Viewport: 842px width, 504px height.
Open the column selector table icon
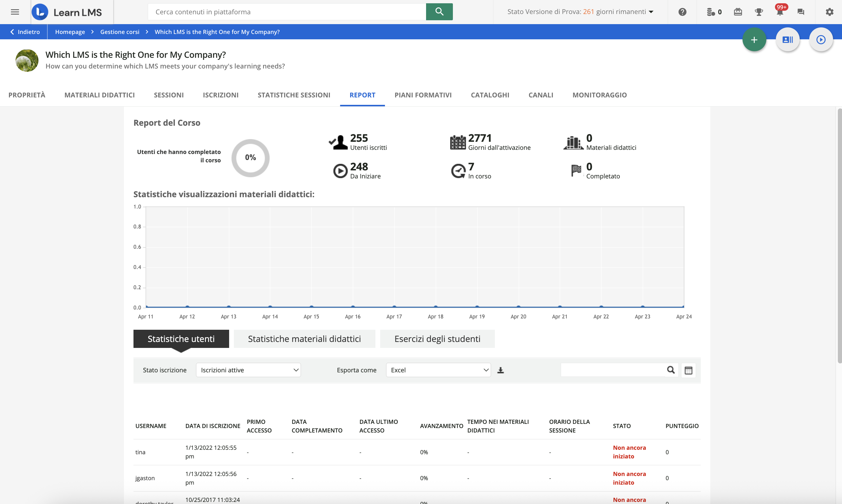689,370
